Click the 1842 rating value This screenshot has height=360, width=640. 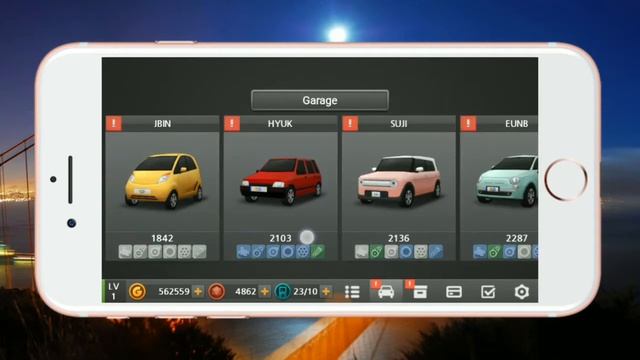pos(162,238)
